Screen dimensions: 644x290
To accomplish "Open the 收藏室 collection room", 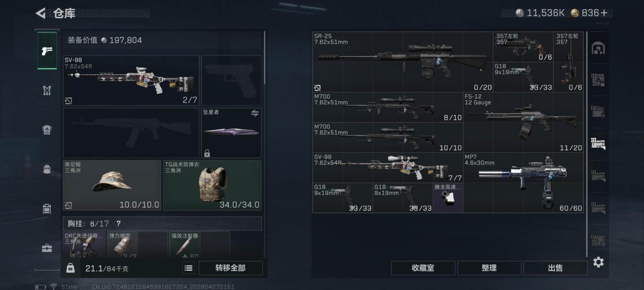I will 423,268.
